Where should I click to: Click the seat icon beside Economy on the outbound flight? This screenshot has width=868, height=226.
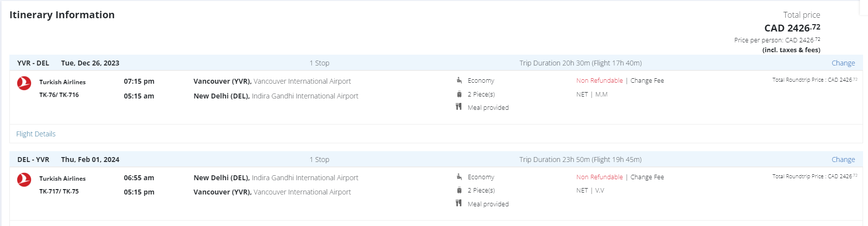[x=459, y=80]
